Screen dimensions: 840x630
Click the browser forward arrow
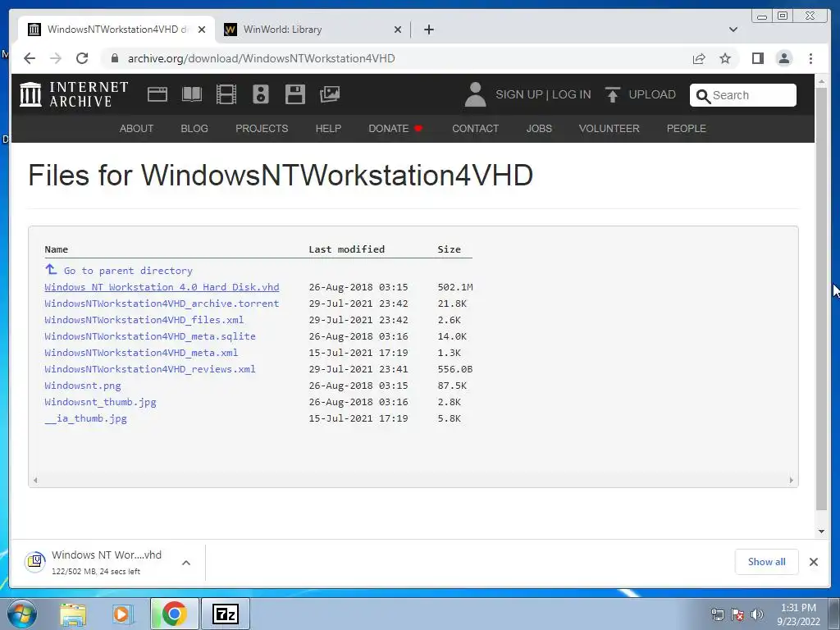pyautogui.click(x=56, y=58)
